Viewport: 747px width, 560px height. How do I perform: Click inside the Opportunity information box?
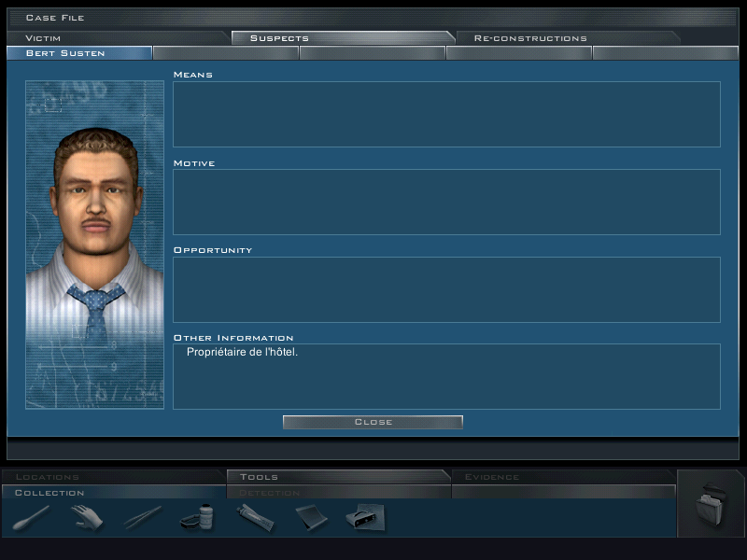(446, 289)
